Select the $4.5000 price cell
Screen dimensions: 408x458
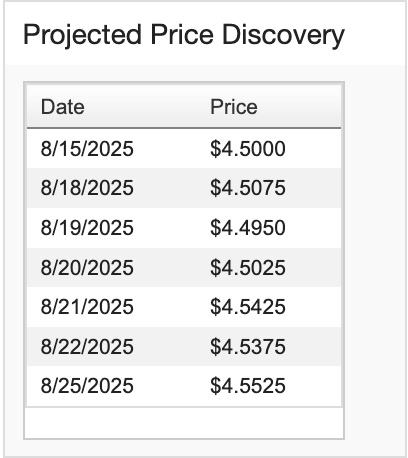[248, 149]
